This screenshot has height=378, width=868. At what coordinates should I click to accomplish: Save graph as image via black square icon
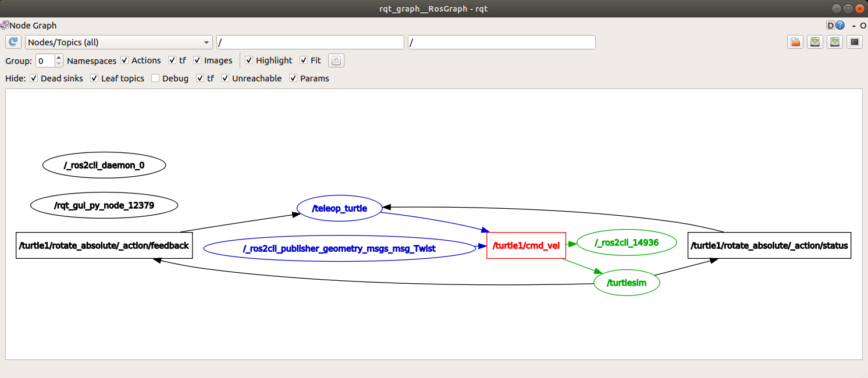855,42
